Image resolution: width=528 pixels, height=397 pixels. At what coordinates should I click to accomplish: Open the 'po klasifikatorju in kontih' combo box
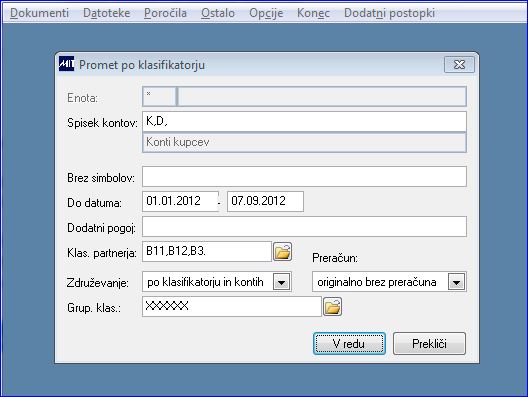[x=217, y=282]
